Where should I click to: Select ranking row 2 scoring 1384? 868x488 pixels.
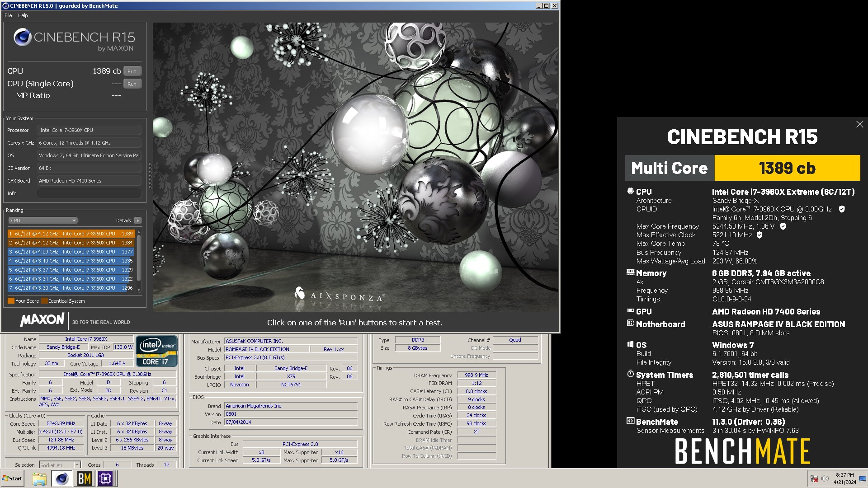(x=71, y=243)
